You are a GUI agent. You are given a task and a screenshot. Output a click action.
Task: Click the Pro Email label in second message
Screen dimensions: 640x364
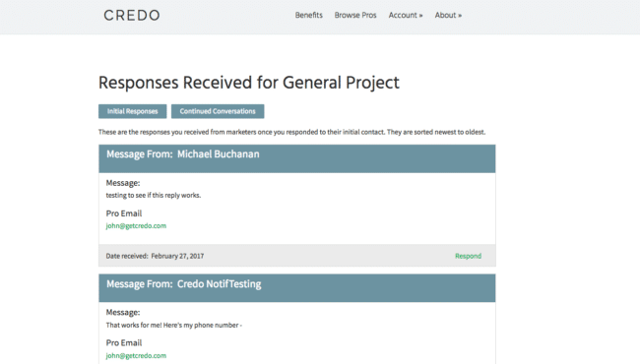click(124, 342)
